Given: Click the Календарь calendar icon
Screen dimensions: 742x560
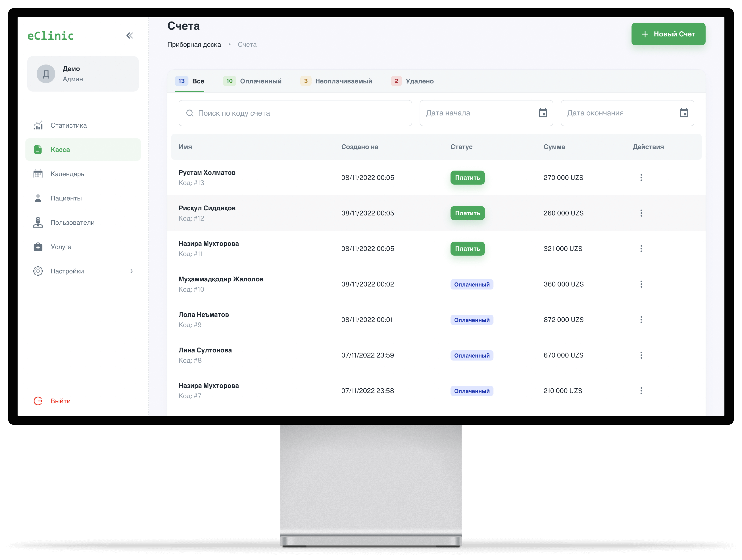Looking at the screenshot, I should [x=38, y=174].
